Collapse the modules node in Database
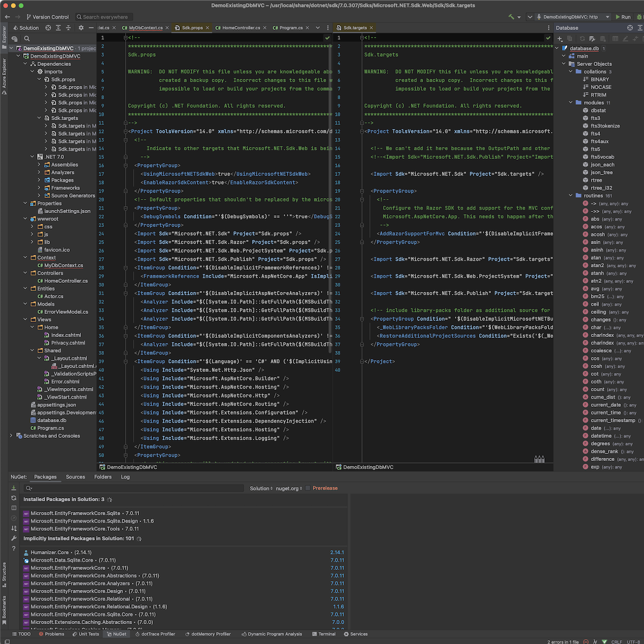The width and height of the screenshot is (644, 644). 570,103
